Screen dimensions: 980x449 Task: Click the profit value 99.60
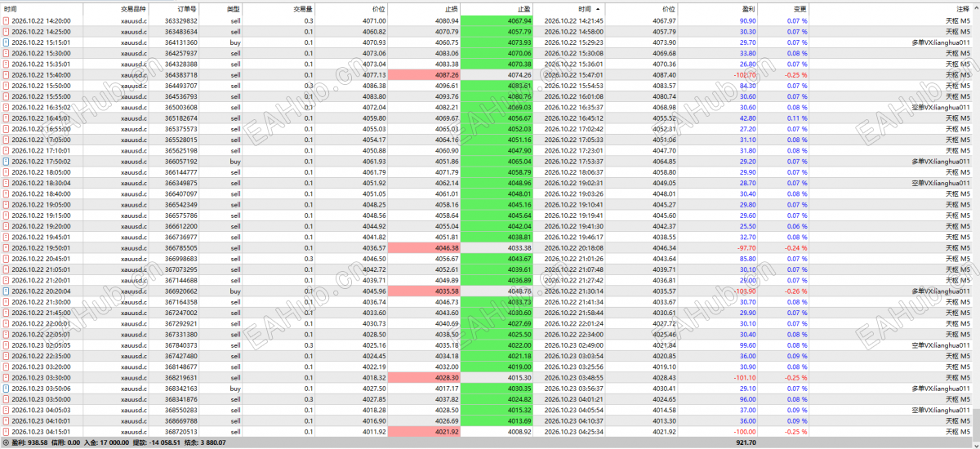click(747, 345)
